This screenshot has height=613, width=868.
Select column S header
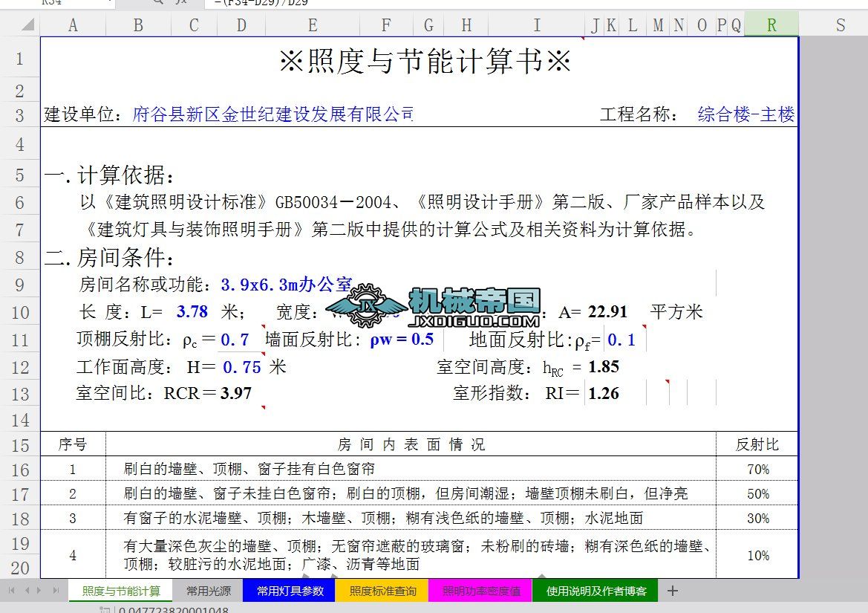pos(840,25)
